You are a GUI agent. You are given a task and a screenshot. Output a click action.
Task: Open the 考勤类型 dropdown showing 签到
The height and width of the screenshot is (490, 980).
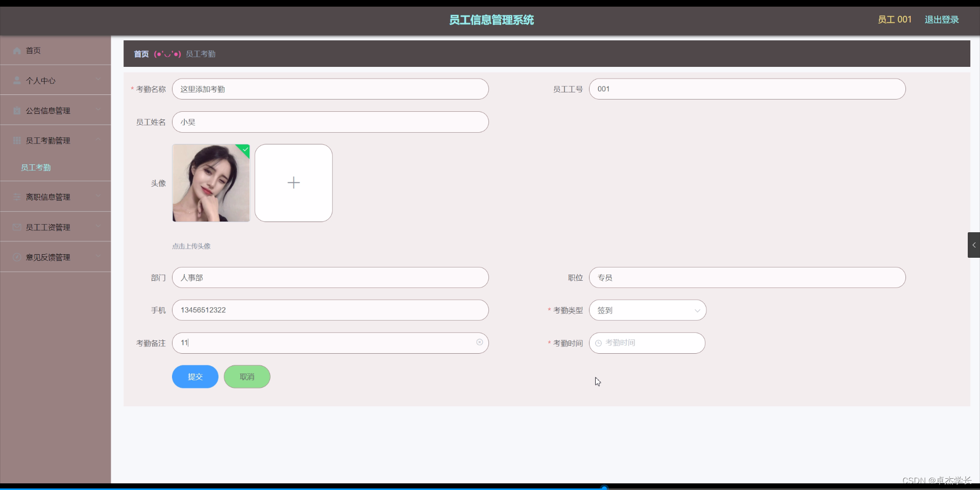(x=647, y=310)
